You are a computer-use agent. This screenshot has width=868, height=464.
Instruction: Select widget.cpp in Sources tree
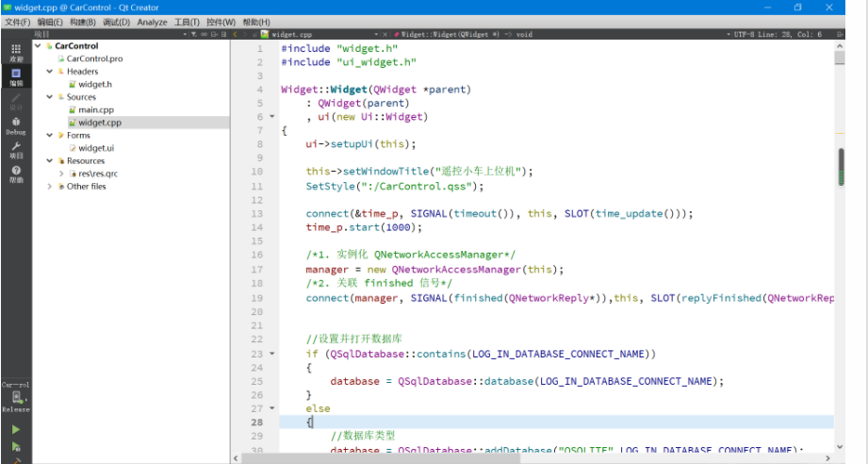click(100, 123)
